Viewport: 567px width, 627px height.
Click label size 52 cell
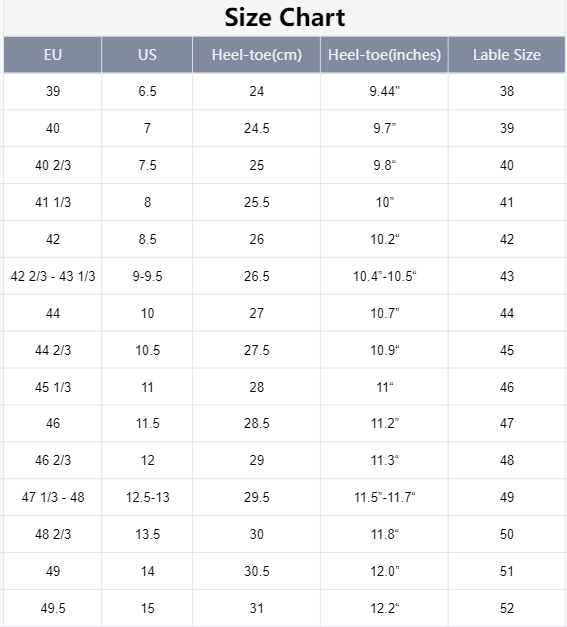pos(507,608)
